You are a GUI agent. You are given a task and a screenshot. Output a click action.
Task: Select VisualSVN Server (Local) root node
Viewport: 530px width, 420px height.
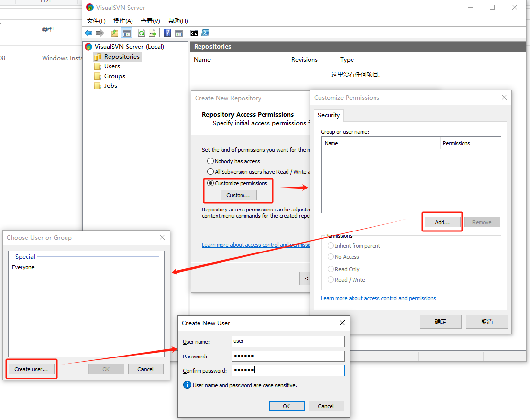coord(129,46)
